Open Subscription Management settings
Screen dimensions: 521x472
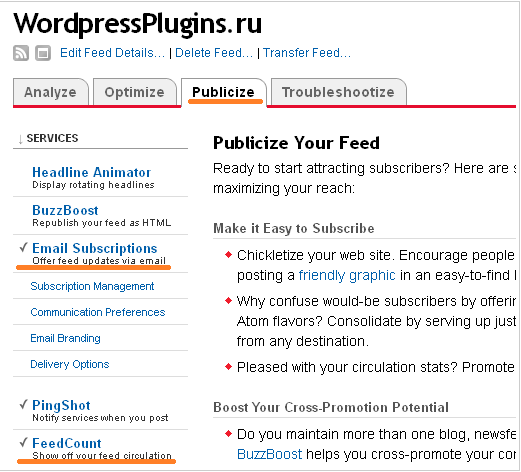click(x=92, y=286)
